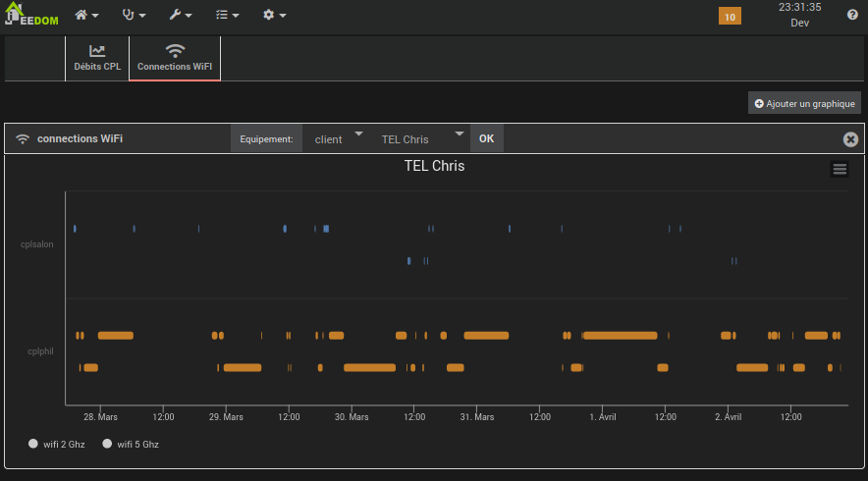Click the 31. Mars axis label

(x=477, y=417)
